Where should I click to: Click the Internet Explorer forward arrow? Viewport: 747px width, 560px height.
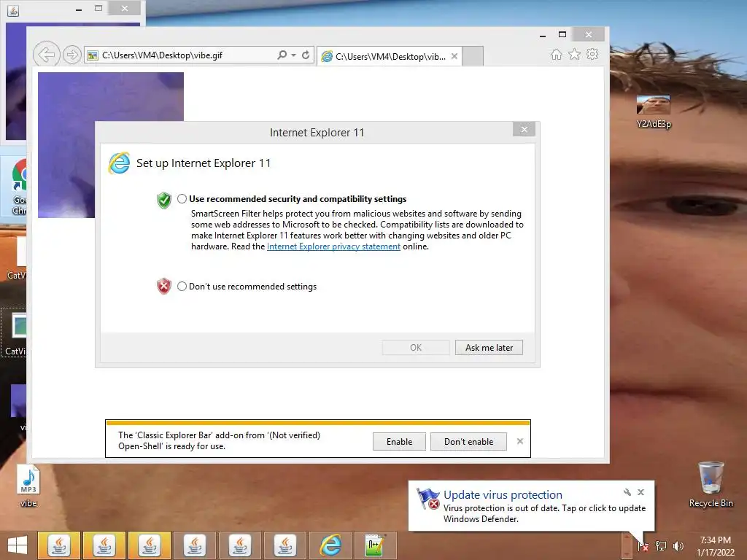[72, 55]
